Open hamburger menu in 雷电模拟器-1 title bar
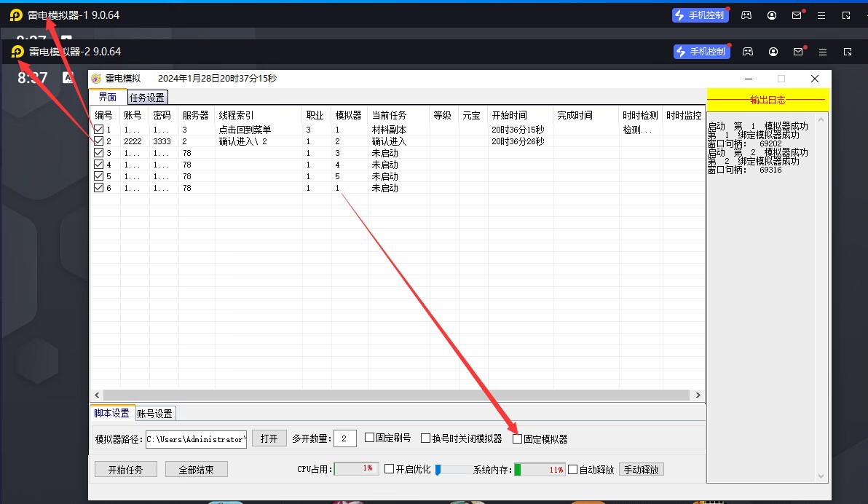The width and height of the screenshot is (868, 504). [x=821, y=15]
